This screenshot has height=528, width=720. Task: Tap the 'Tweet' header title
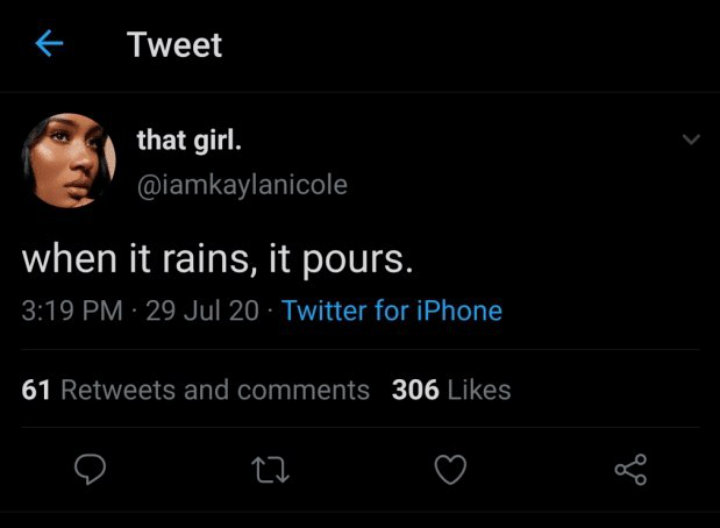click(x=174, y=45)
